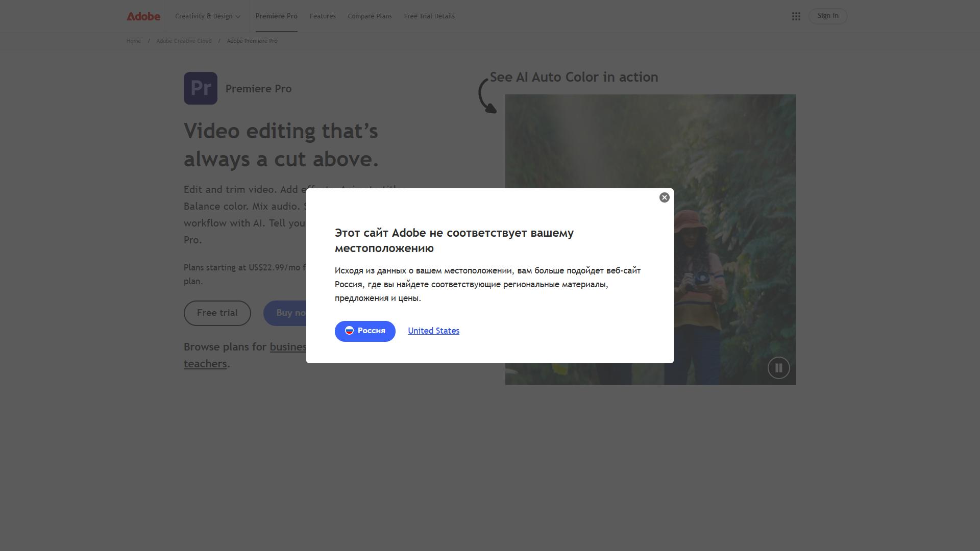The width and height of the screenshot is (980, 551).
Task: Open the app switcher grid icon
Action: click(x=796, y=16)
